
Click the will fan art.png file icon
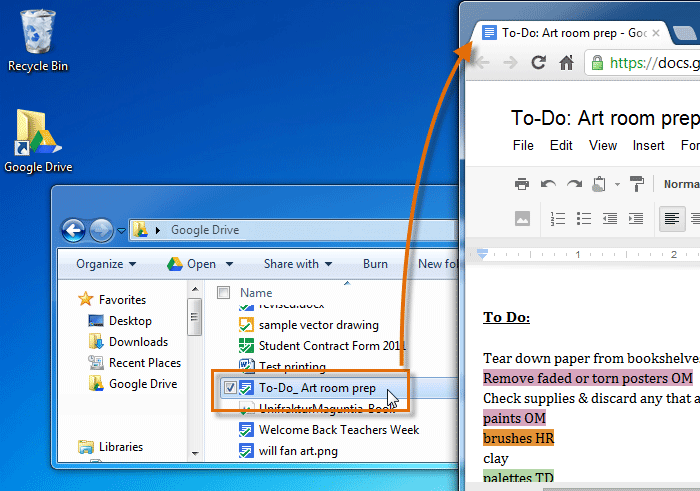click(246, 450)
